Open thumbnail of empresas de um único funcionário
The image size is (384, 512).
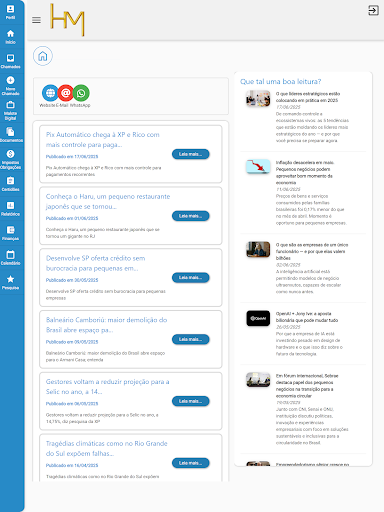click(x=258, y=249)
